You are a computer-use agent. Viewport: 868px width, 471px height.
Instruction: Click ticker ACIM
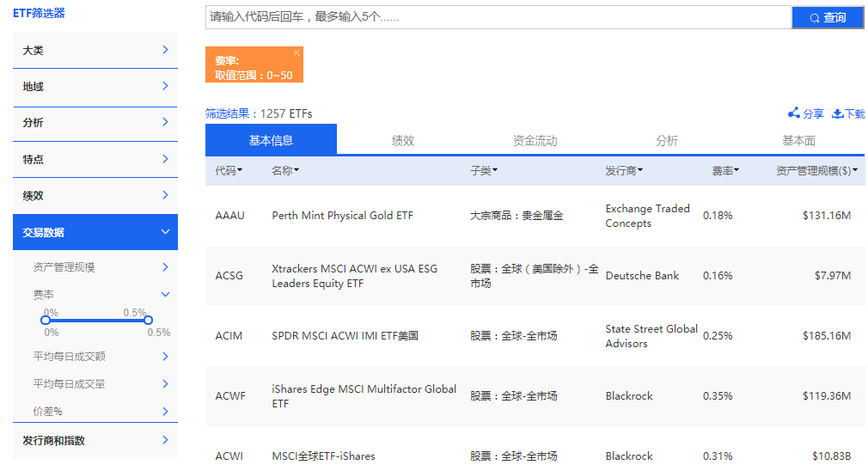[x=229, y=336]
